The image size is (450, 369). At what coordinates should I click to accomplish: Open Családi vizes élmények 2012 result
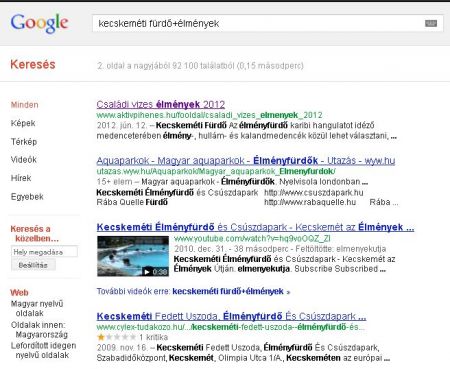(161, 104)
